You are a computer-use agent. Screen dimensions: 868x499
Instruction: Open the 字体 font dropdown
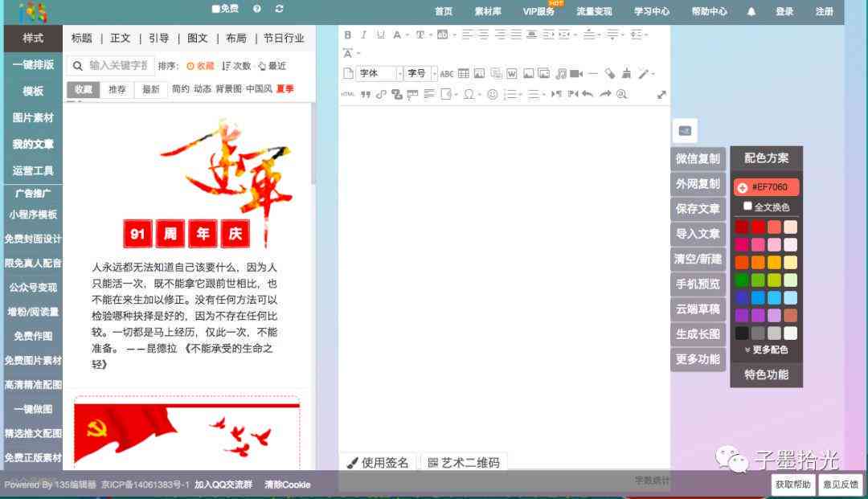coord(379,73)
